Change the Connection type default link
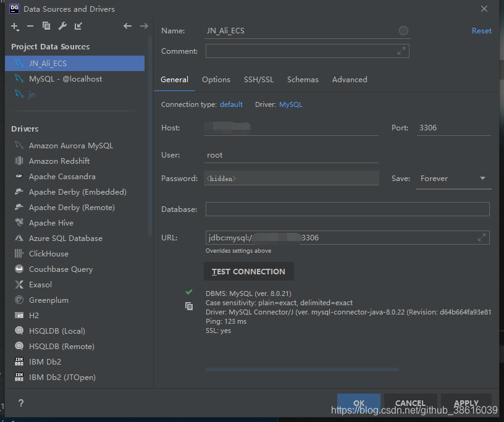This screenshot has height=422, width=504. coord(231,104)
